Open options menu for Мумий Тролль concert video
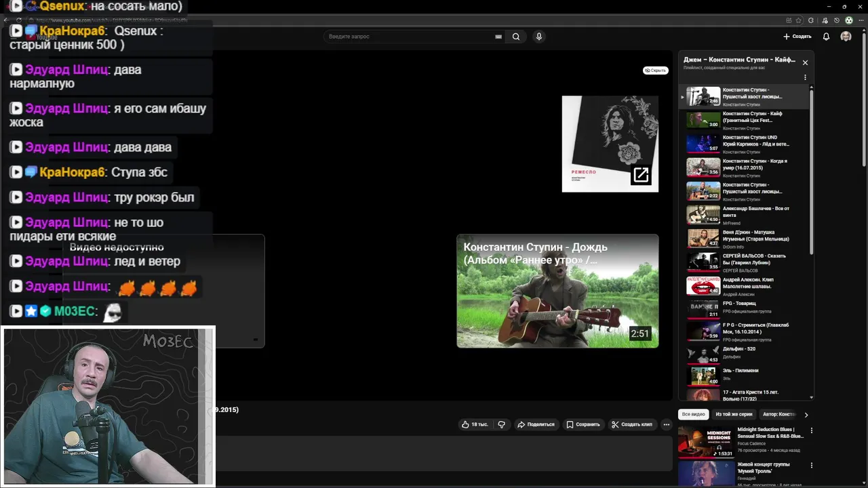Image resolution: width=868 pixels, height=488 pixels. click(x=811, y=466)
